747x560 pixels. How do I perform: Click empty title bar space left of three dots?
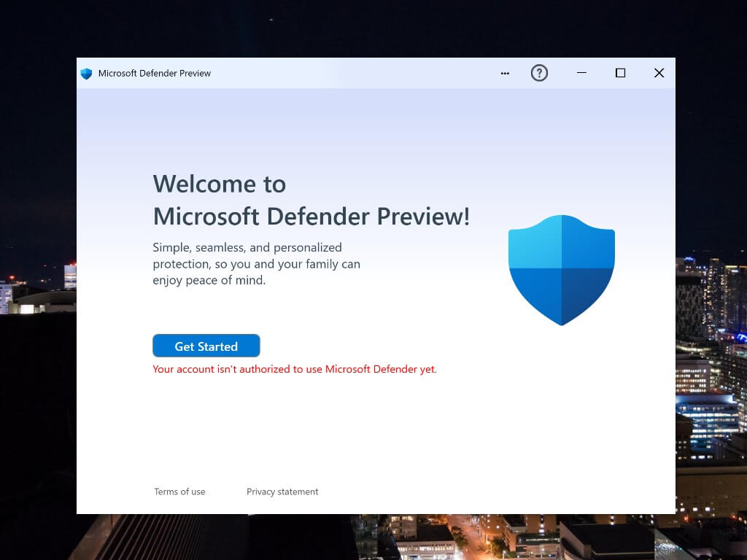click(x=350, y=73)
